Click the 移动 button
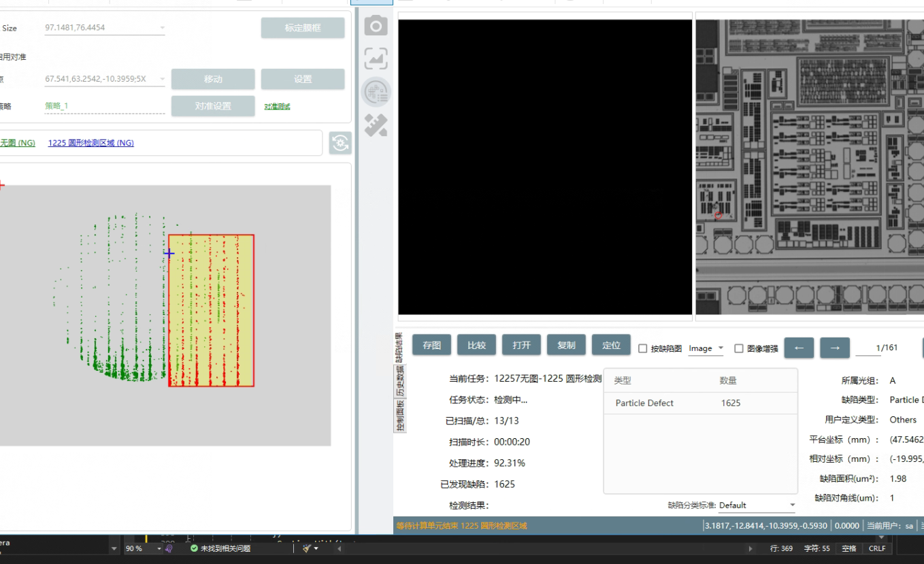 [x=213, y=79]
